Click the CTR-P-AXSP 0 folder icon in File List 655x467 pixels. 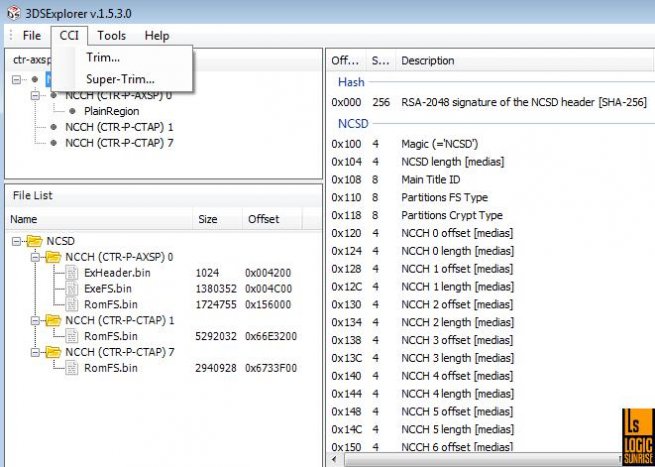(x=51, y=257)
